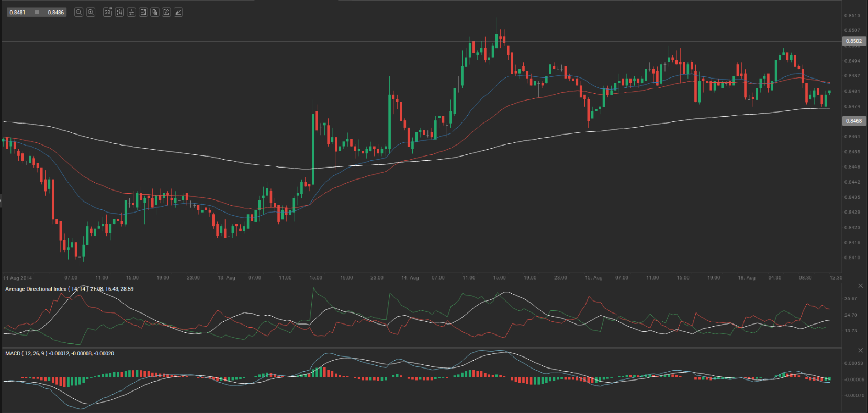This screenshot has width=868, height=413.
Task: Open the indicator settings sliders icon
Action: 131,12
